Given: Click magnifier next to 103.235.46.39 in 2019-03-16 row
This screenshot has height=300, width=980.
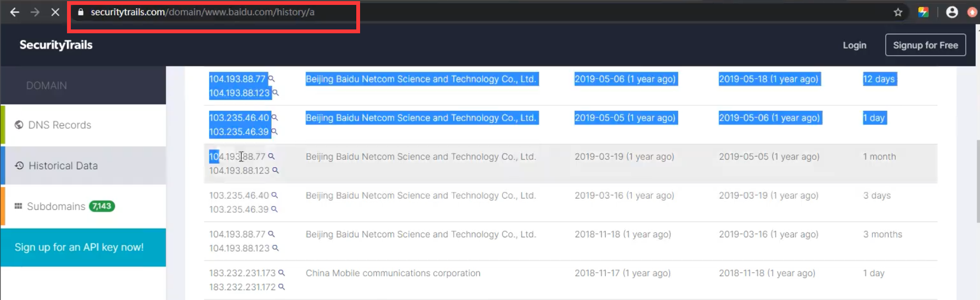Looking at the screenshot, I should click(275, 209).
